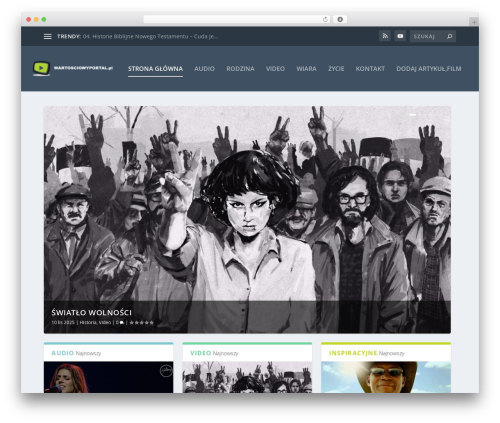Select the STRONA GŁÓWNA menu item
This screenshot has height=423, width=500.
point(155,69)
